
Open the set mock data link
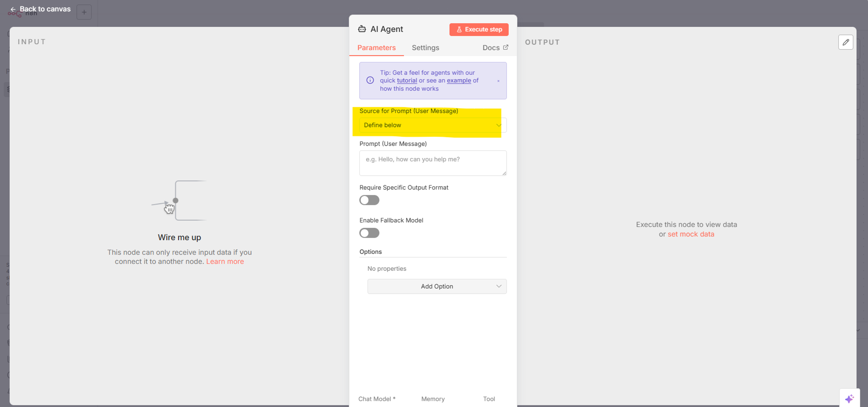coord(691,234)
